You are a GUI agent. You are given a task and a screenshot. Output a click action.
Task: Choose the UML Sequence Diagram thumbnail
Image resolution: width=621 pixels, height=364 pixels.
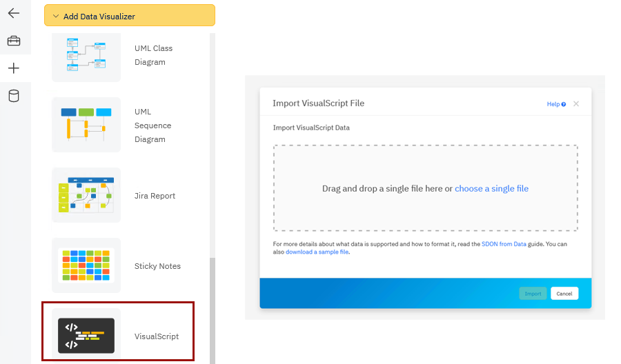[86, 125]
